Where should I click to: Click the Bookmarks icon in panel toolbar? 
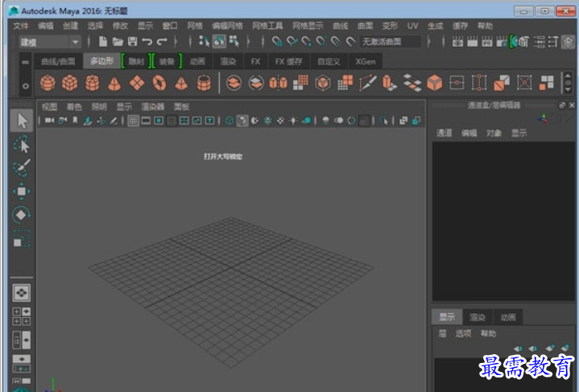75,120
